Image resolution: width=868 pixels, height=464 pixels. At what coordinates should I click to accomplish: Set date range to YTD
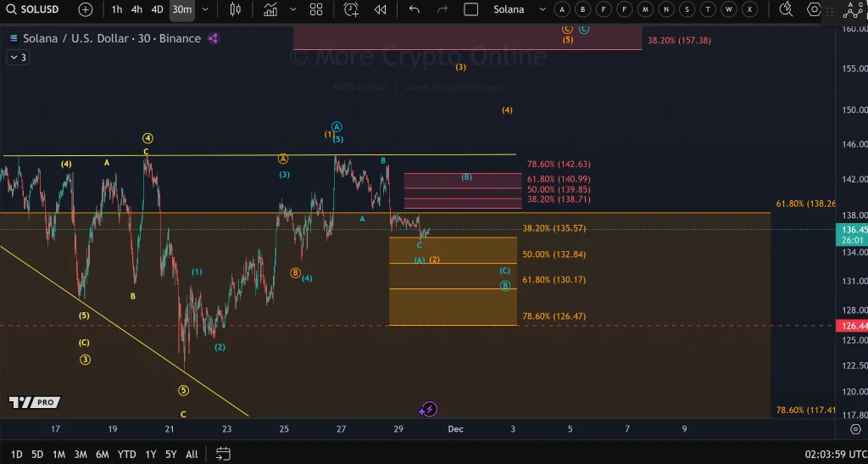point(127,454)
